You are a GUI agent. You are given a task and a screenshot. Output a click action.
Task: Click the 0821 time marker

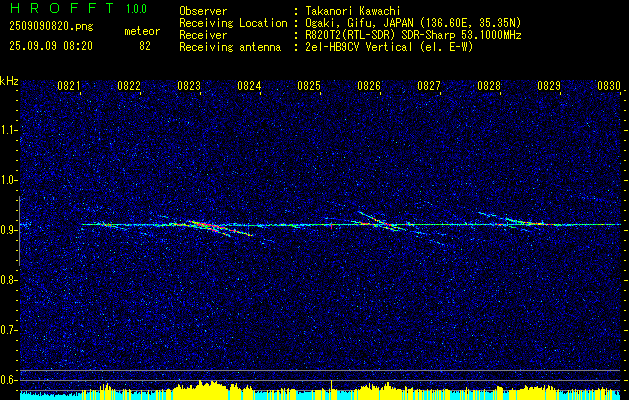coord(69,85)
